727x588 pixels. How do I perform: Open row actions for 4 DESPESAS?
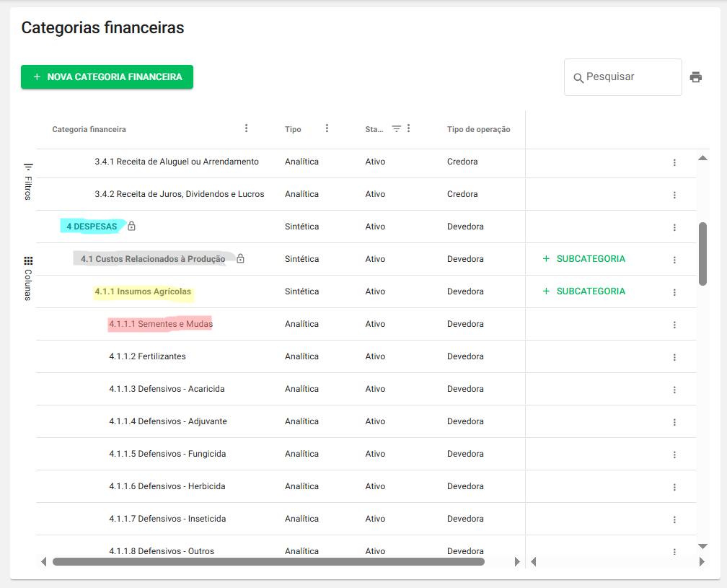coord(674,227)
